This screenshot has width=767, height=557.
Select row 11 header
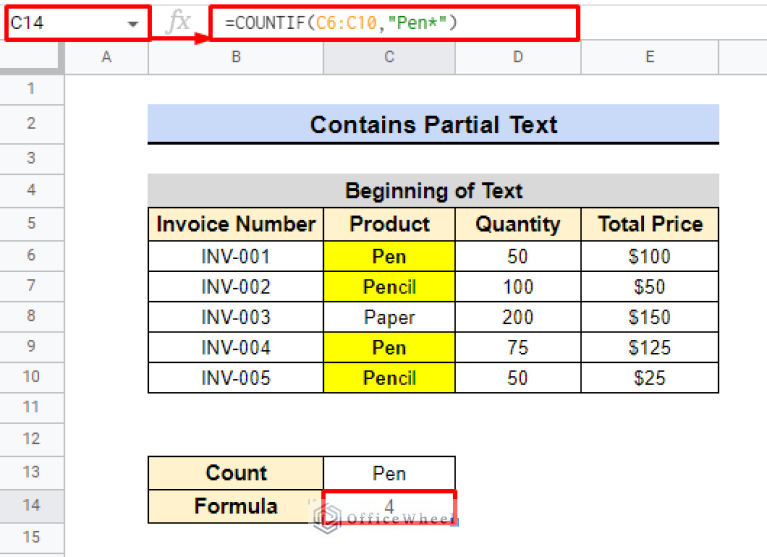(x=31, y=407)
